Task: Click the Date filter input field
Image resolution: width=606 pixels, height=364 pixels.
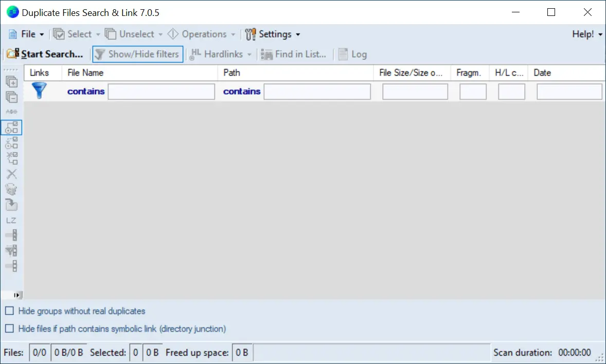Action: [x=569, y=92]
